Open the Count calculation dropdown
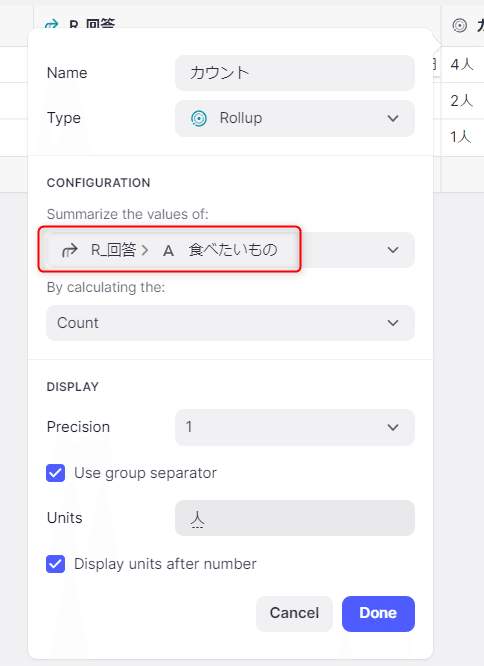The width and height of the screenshot is (484, 666). click(231, 323)
